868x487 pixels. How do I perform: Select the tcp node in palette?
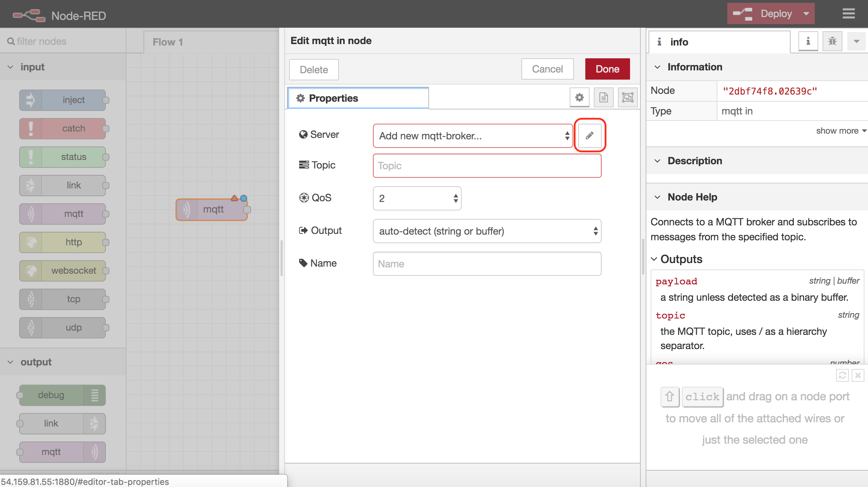(x=63, y=299)
